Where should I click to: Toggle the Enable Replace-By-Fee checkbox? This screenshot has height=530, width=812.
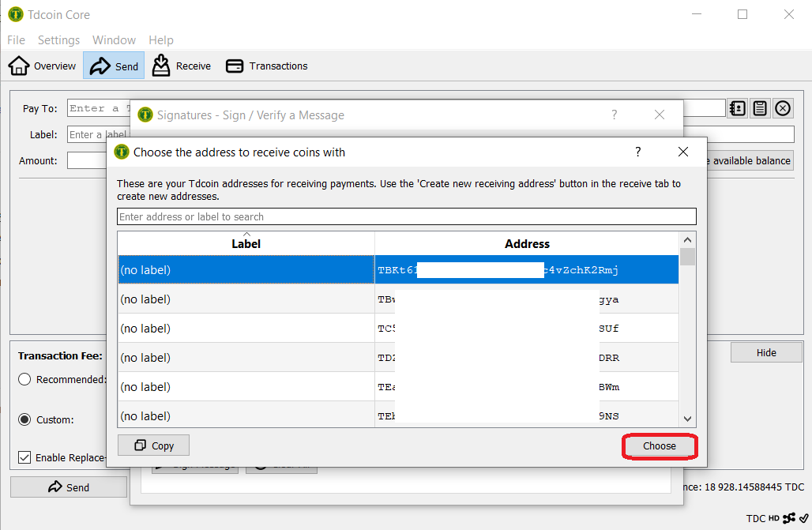25,457
